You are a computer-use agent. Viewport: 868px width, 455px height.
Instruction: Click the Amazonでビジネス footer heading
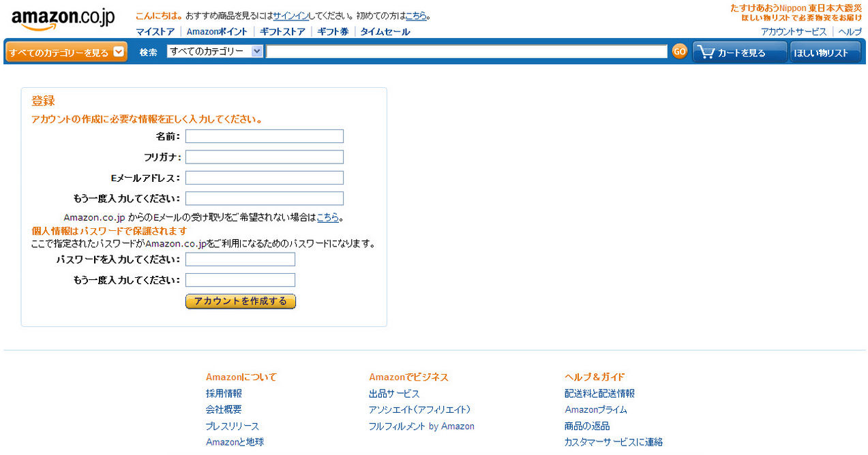[409, 377]
